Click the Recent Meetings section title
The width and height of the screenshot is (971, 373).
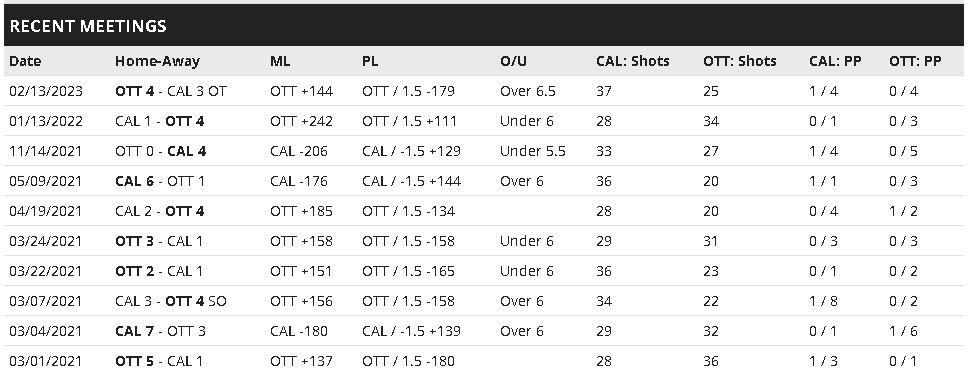tap(88, 26)
